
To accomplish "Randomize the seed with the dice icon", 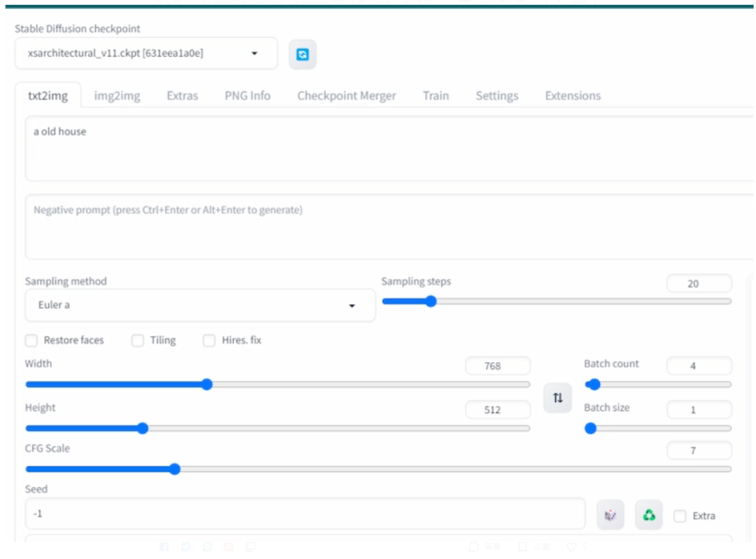I will coord(610,515).
